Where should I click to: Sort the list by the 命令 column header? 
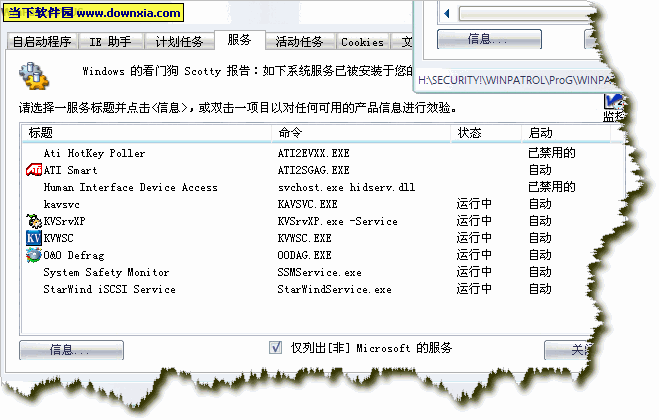click(x=361, y=133)
